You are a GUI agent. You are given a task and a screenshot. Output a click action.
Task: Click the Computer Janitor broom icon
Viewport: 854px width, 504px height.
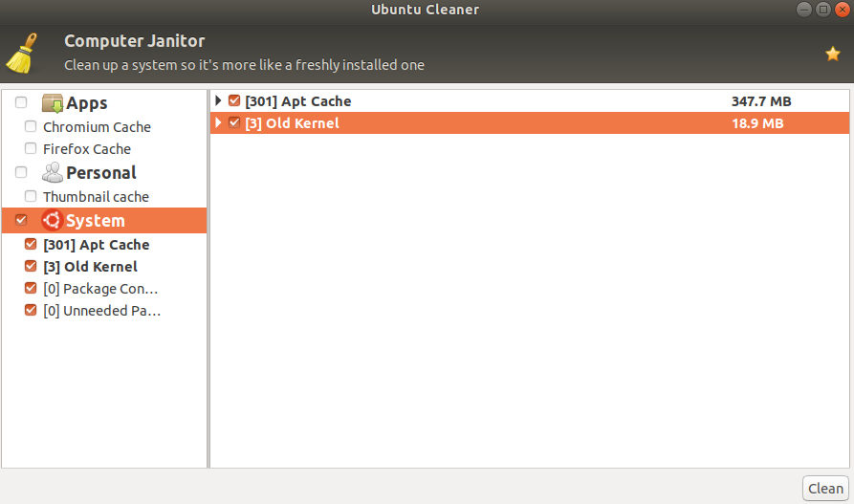[x=22, y=54]
